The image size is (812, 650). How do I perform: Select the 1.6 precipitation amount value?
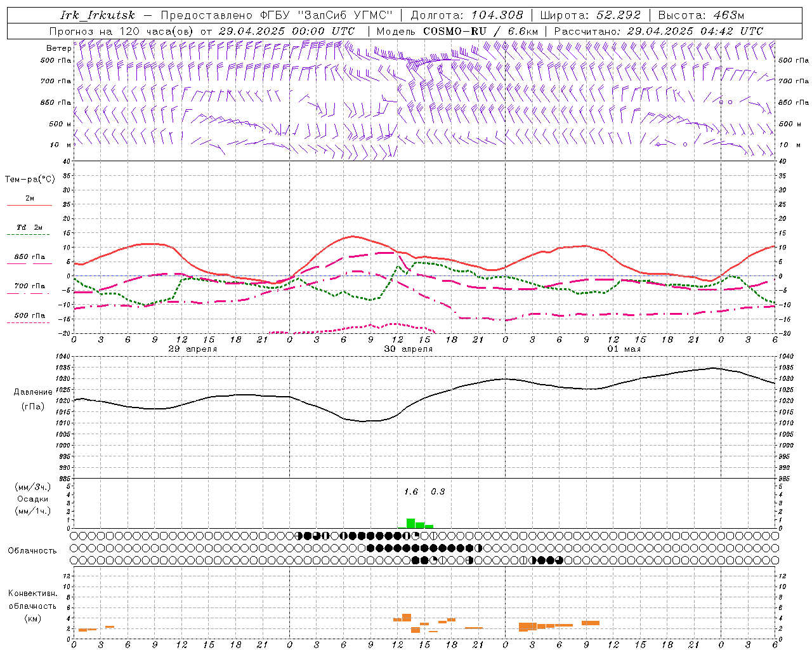(x=411, y=492)
